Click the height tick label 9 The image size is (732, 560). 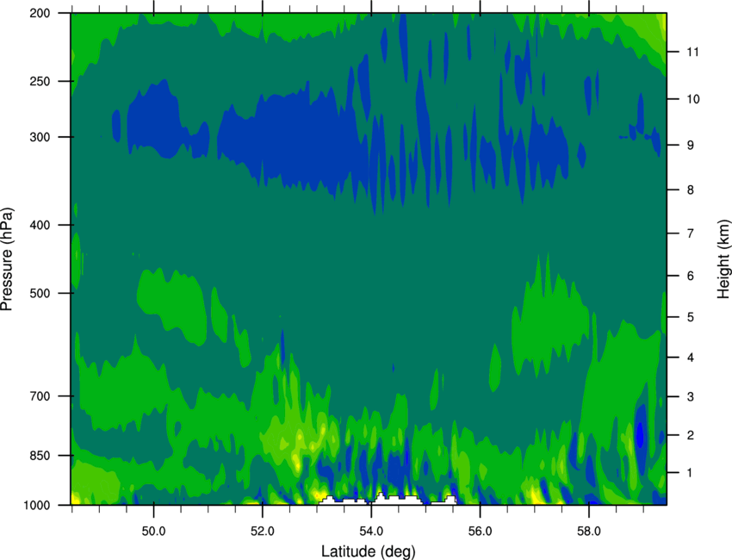point(691,146)
